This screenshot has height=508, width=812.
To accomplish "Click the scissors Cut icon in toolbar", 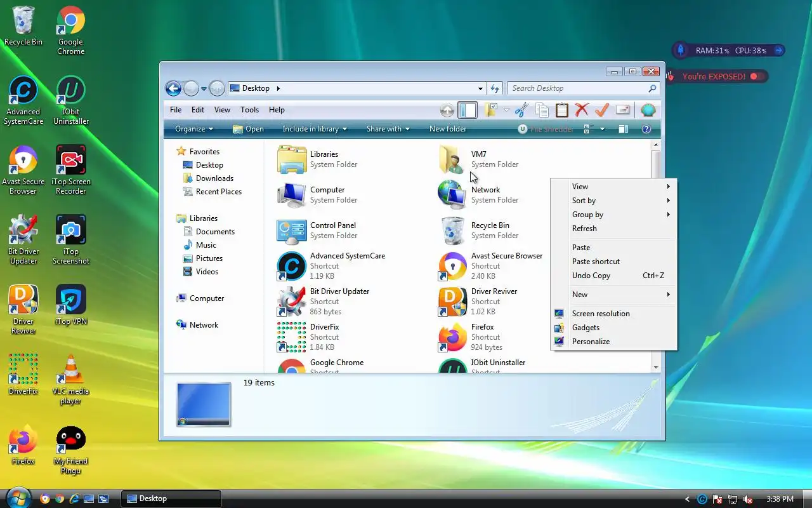I will coord(521,110).
